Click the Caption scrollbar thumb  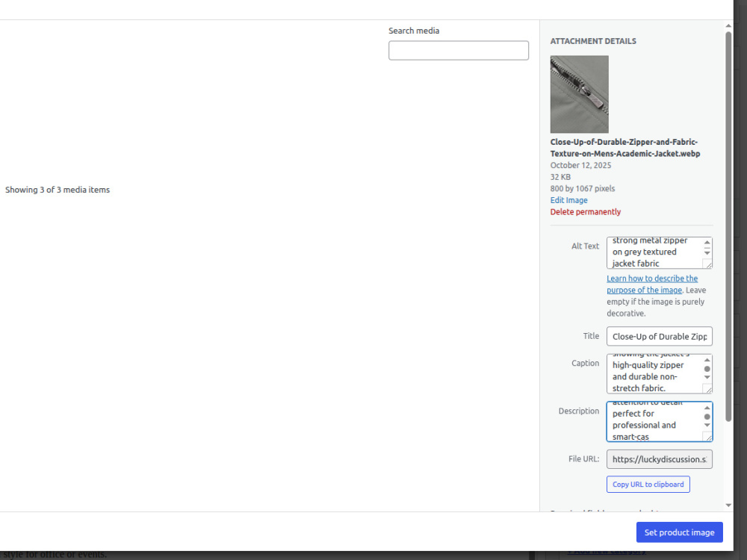coord(707,369)
